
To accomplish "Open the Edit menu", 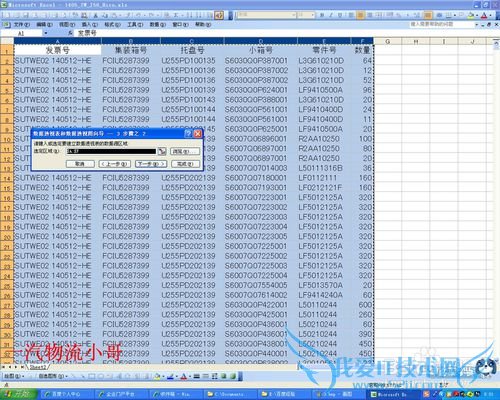I will pos(44,24).
